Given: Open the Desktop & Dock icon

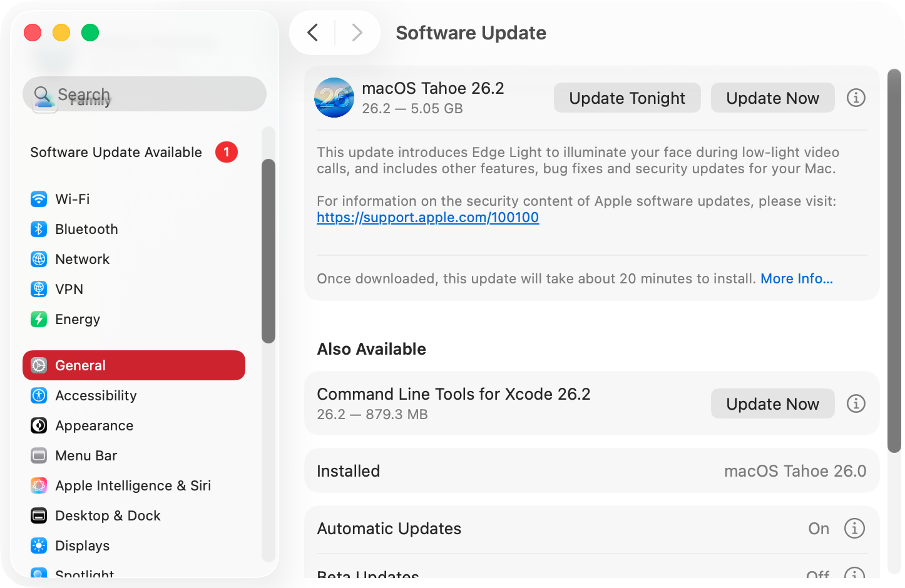Looking at the screenshot, I should coord(39,515).
